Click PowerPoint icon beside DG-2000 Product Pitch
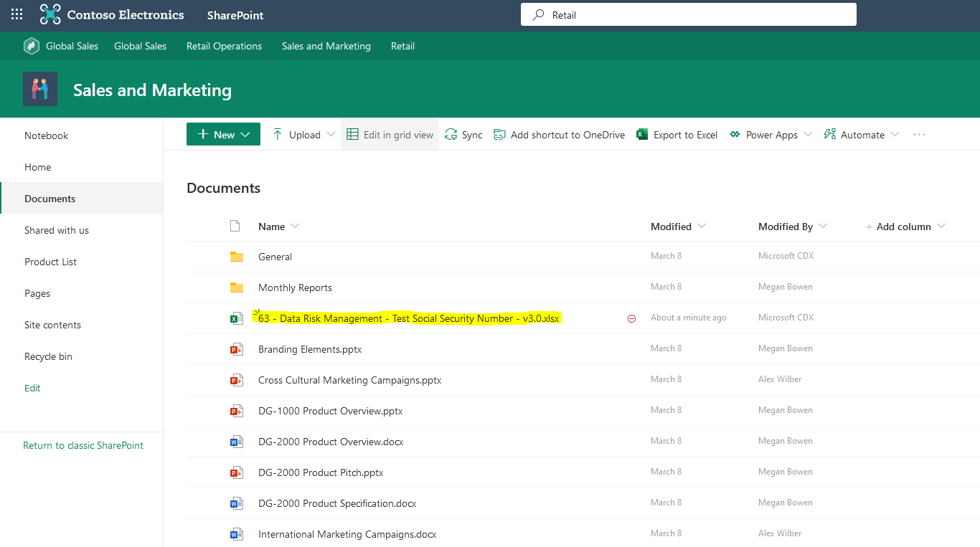 click(x=237, y=472)
